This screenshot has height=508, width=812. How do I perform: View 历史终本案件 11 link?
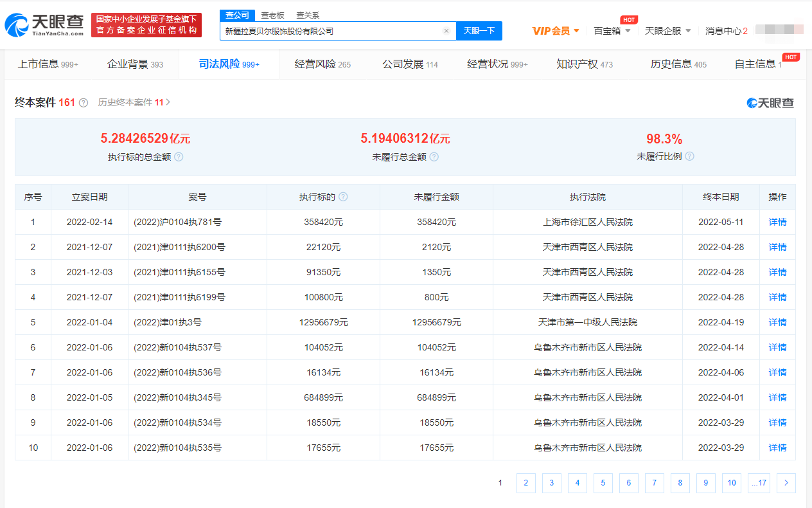pos(134,102)
